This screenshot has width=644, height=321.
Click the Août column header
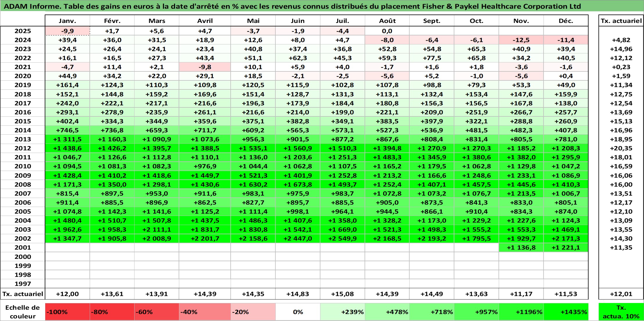click(x=387, y=21)
